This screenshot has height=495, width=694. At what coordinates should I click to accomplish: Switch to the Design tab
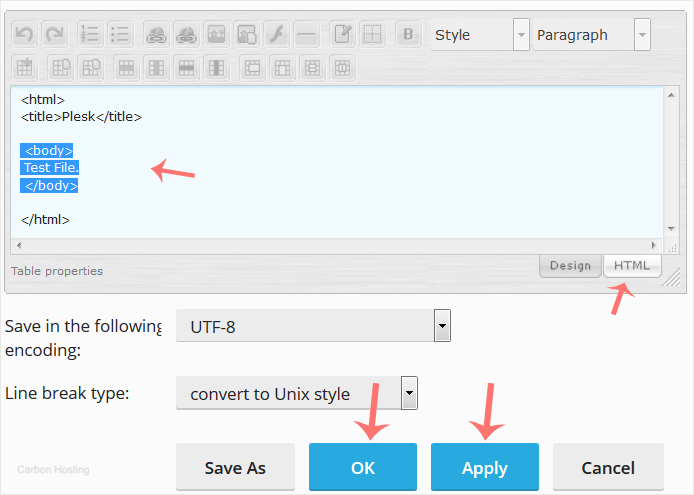[x=570, y=266]
